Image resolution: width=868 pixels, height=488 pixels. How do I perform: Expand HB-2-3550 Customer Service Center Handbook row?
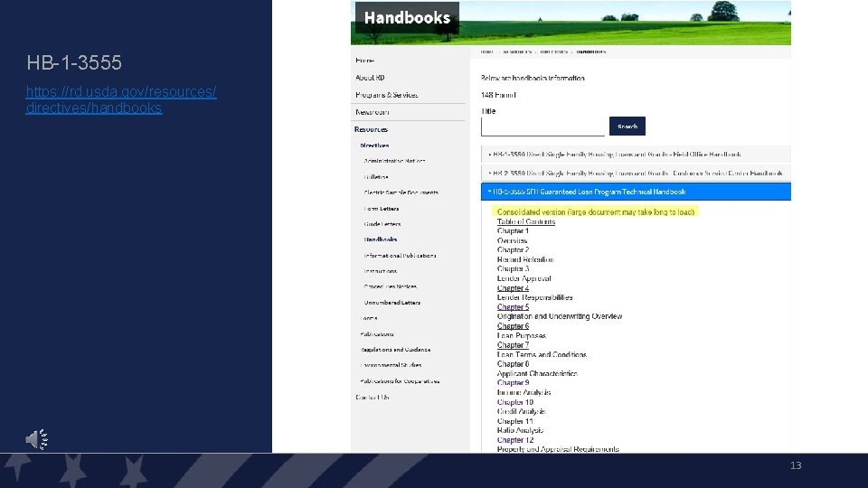point(636,174)
